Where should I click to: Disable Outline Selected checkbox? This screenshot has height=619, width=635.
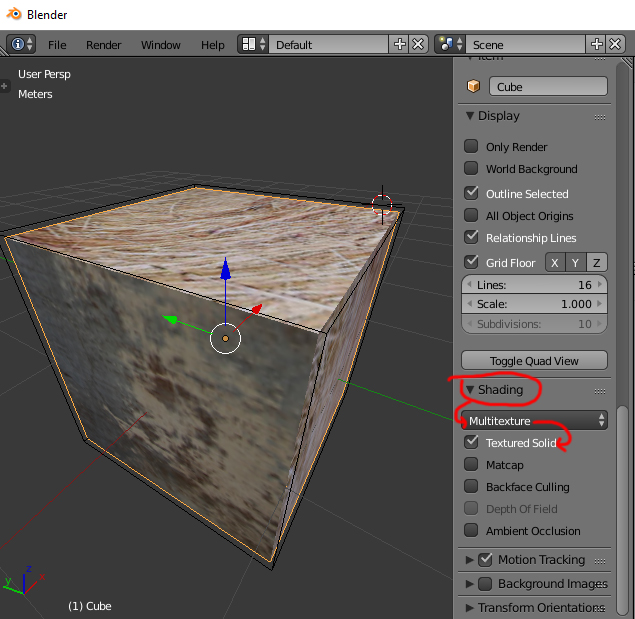tap(471, 193)
